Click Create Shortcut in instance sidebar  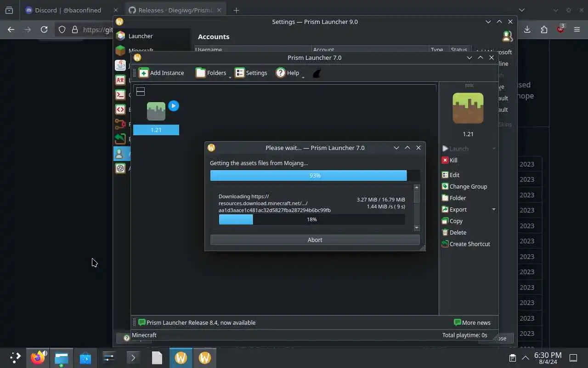(466, 244)
